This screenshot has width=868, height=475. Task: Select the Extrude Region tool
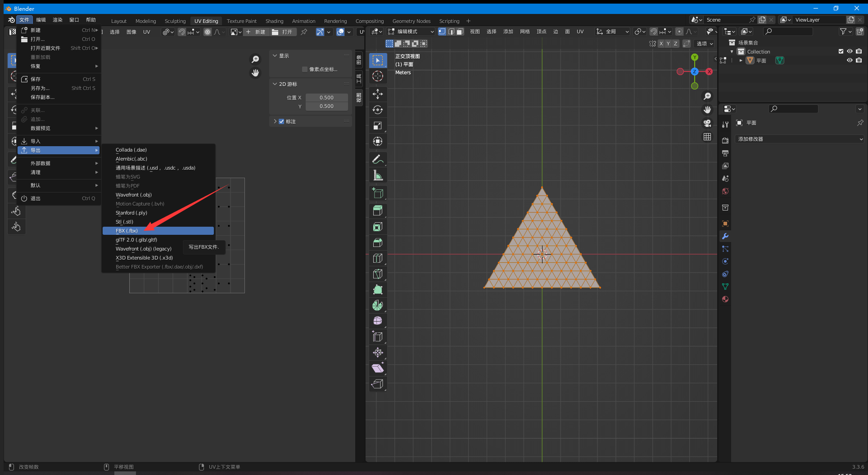pos(378,211)
